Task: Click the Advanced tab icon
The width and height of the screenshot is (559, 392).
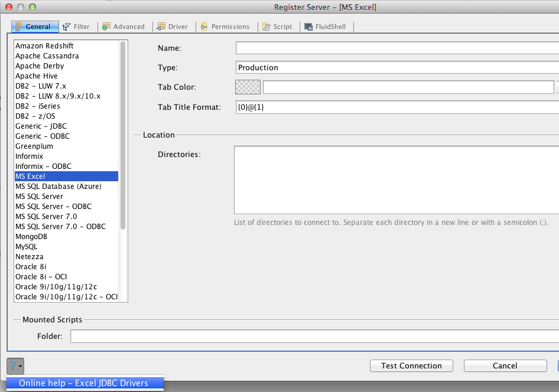Action: (x=106, y=27)
